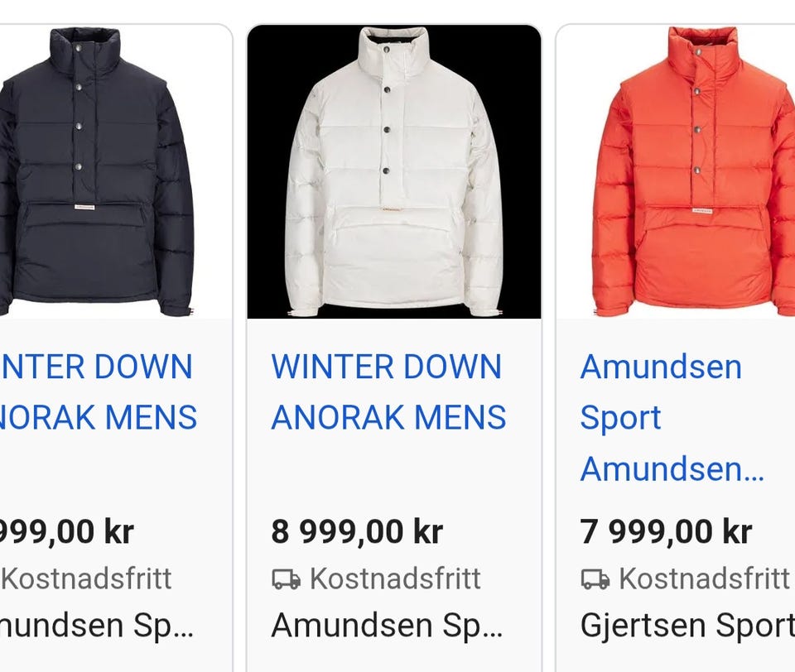Click the kangaroo pocket of the white anorak

[394, 238]
